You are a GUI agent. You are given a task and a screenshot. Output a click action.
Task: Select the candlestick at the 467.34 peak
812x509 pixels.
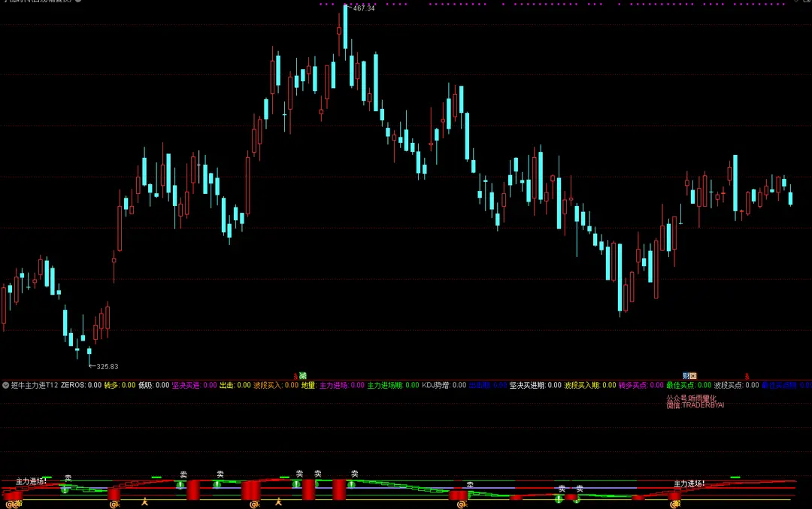pos(345,29)
